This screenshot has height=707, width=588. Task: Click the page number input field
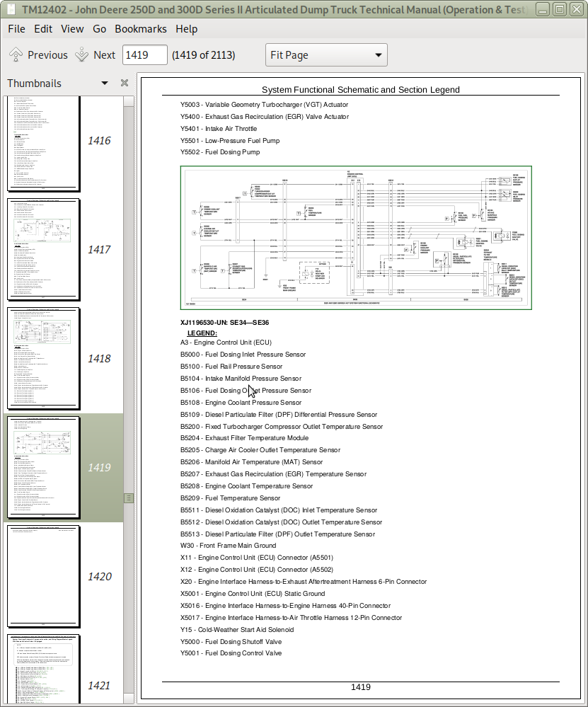[x=145, y=55]
